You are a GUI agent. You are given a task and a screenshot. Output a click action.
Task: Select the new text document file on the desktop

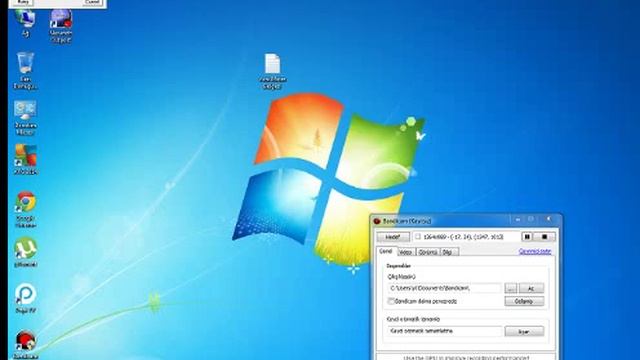point(272,71)
